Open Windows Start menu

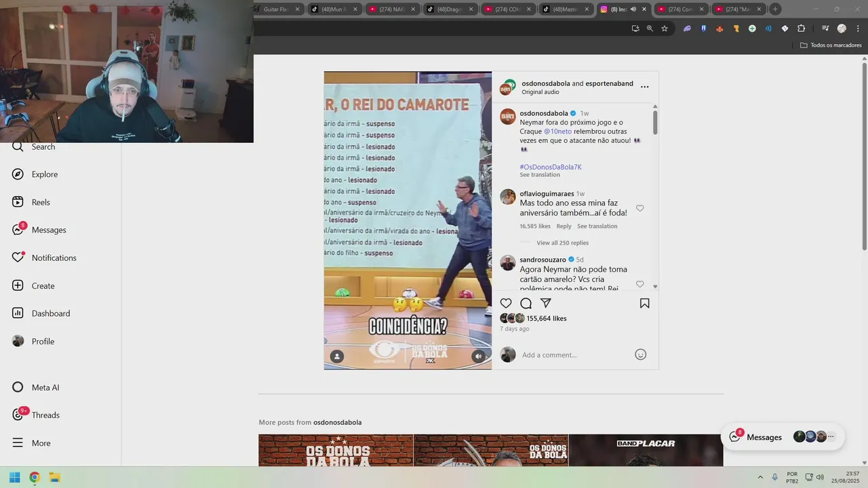coord(14,477)
